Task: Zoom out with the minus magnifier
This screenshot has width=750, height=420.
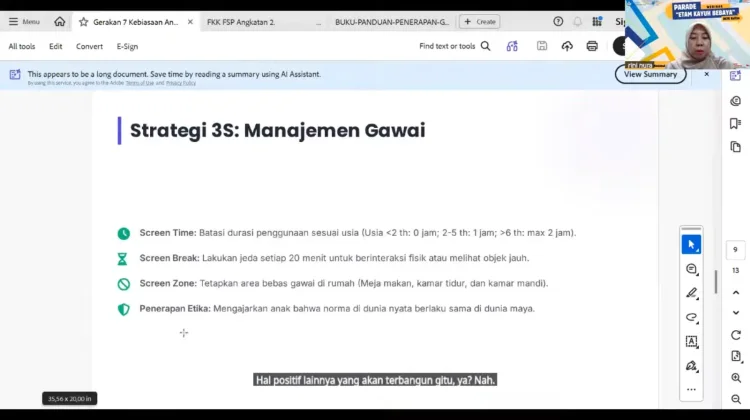Action: (736, 399)
